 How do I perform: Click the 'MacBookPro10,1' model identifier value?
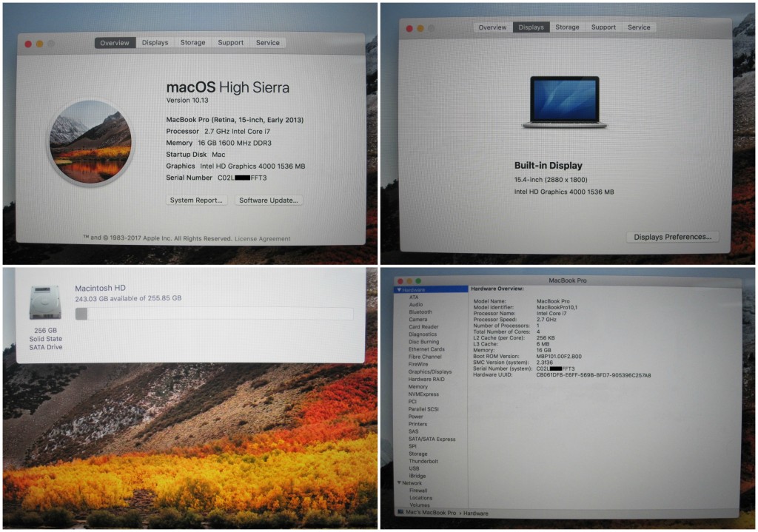557,307
